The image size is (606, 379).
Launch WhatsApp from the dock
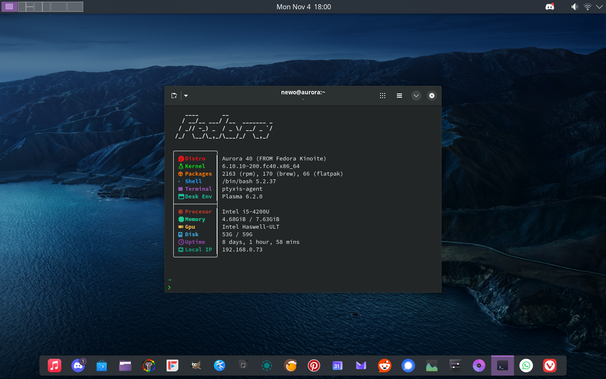[x=526, y=365]
